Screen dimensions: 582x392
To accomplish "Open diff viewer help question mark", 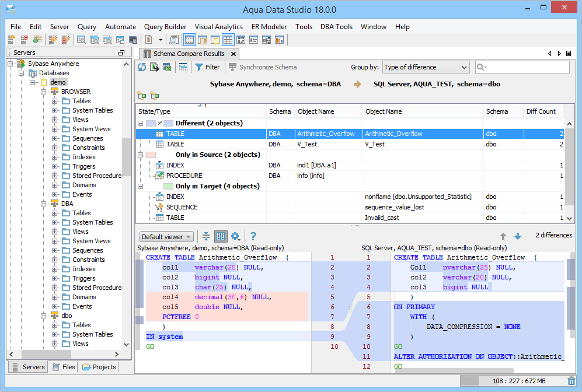I will [253, 236].
